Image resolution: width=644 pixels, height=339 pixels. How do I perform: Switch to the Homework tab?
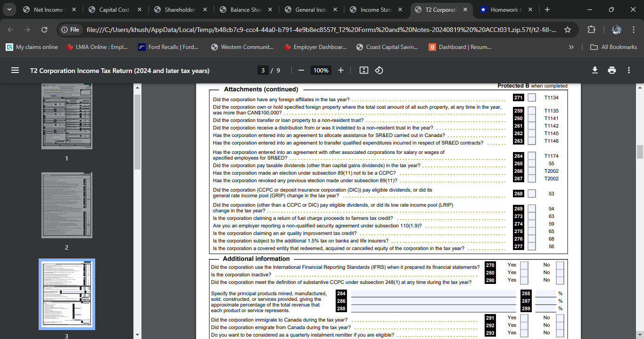504,9
